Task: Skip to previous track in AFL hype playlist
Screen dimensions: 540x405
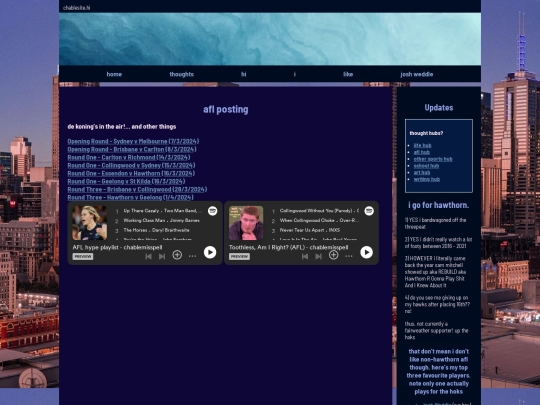Action: coord(148,256)
